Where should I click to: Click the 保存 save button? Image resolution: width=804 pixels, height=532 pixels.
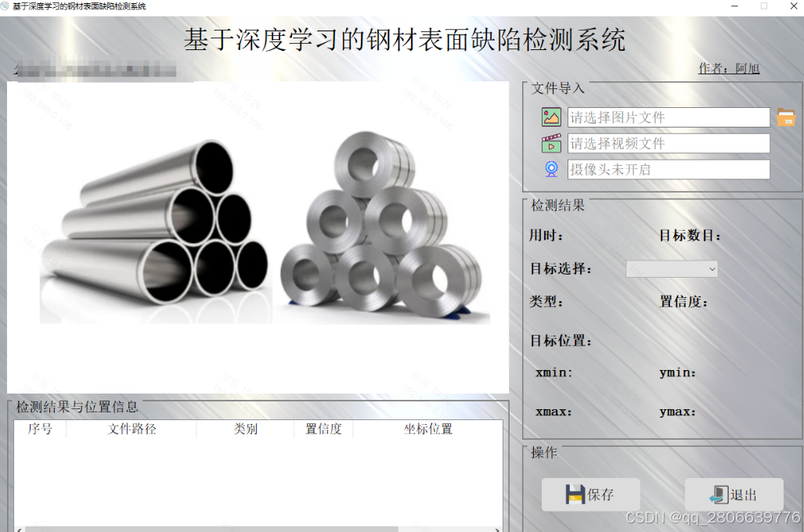click(590, 494)
